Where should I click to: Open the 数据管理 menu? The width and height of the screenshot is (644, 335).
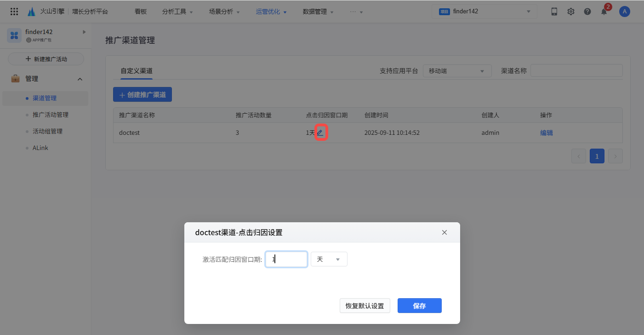click(318, 12)
